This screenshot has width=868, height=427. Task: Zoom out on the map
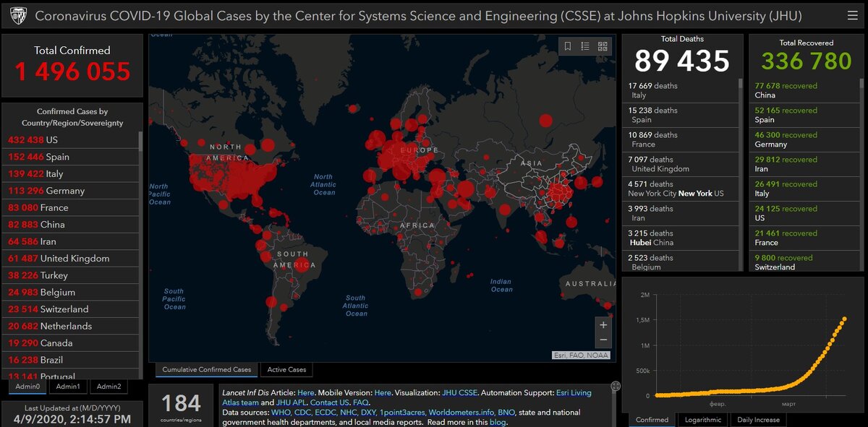point(603,340)
